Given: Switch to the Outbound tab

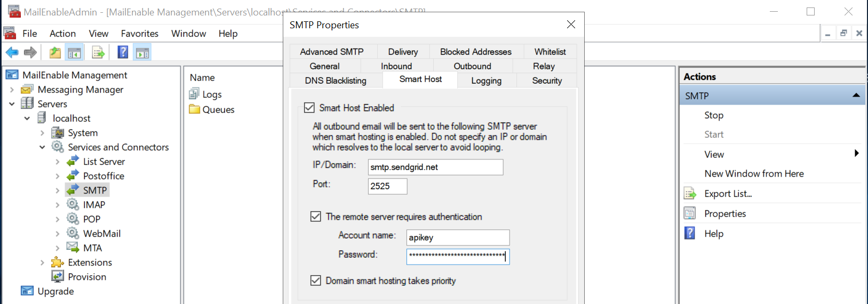Looking at the screenshot, I should point(472,66).
